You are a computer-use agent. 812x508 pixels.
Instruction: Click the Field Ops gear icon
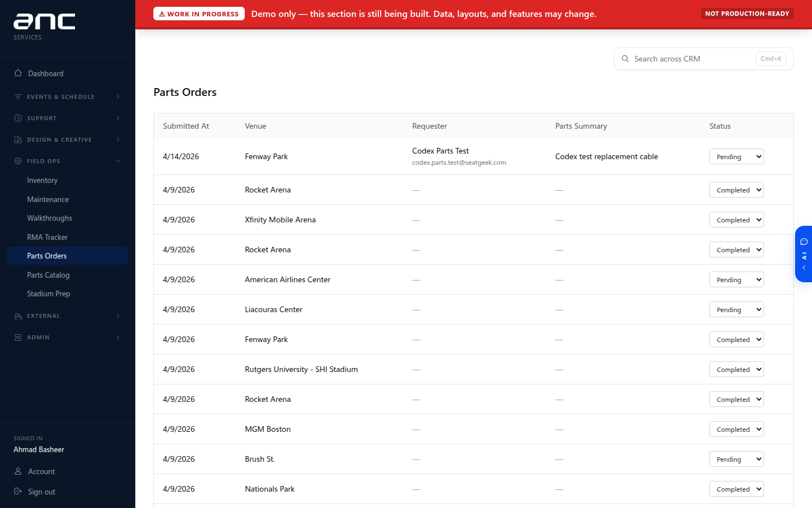point(18,161)
